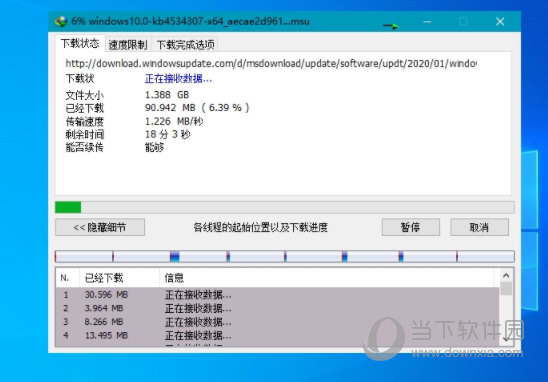Click the 正在接收数据... status at top

tap(178, 79)
